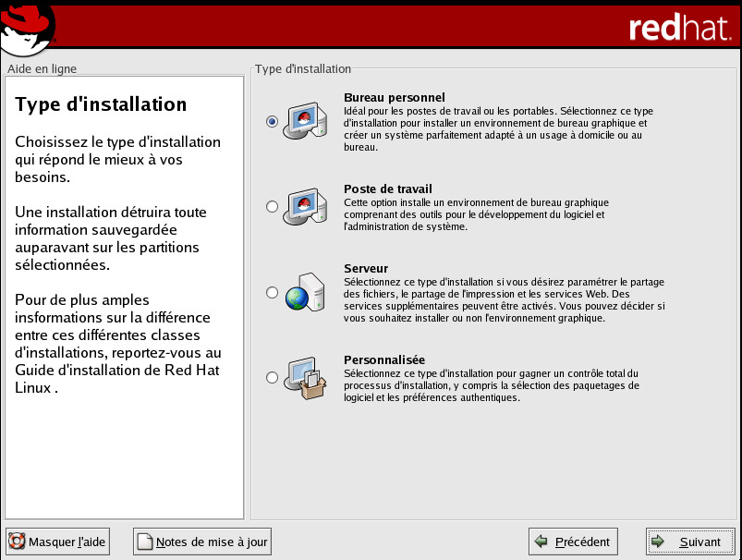Image resolution: width=742 pixels, height=560 pixels.
Task: Choose the Serveur radio button
Action: [x=272, y=292]
